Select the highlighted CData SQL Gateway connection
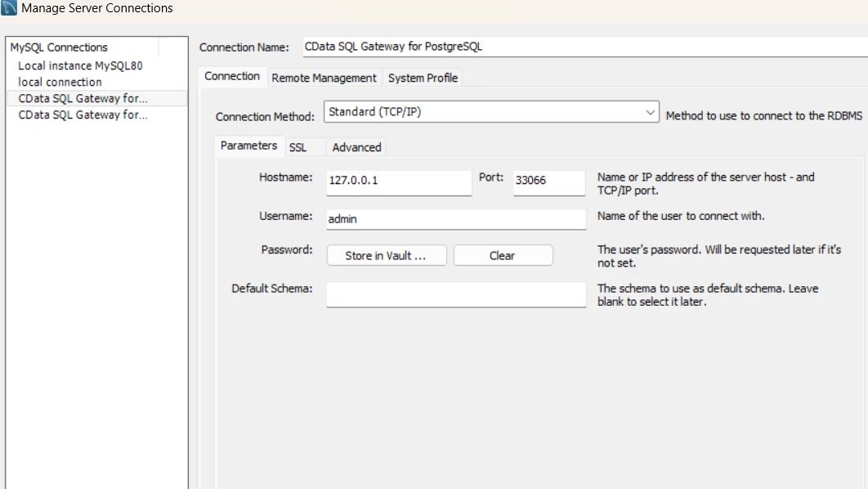Image resolution: width=868 pixels, height=489 pixels. coord(97,99)
